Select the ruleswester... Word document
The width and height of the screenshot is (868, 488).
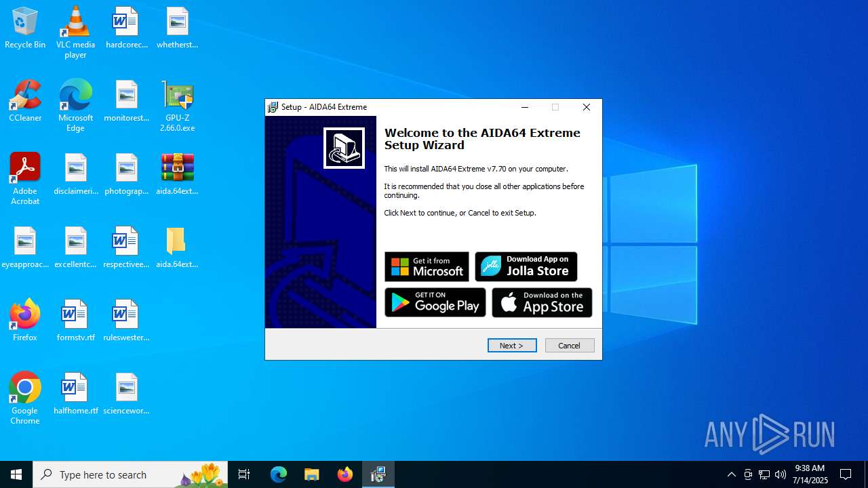click(x=126, y=321)
